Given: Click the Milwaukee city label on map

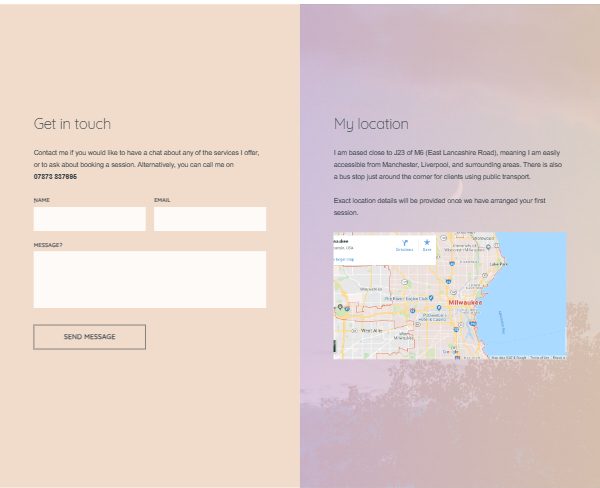Looking at the screenshot, I should (464, 301).
